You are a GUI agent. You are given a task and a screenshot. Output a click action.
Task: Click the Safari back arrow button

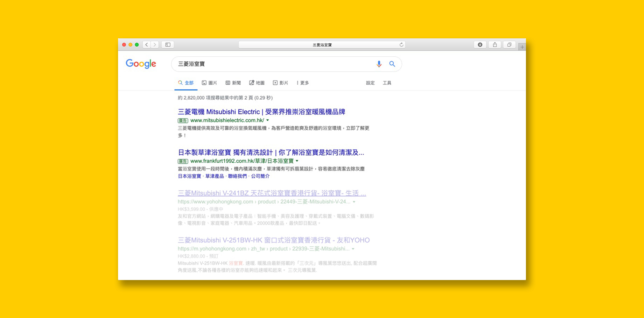[146, 45]
